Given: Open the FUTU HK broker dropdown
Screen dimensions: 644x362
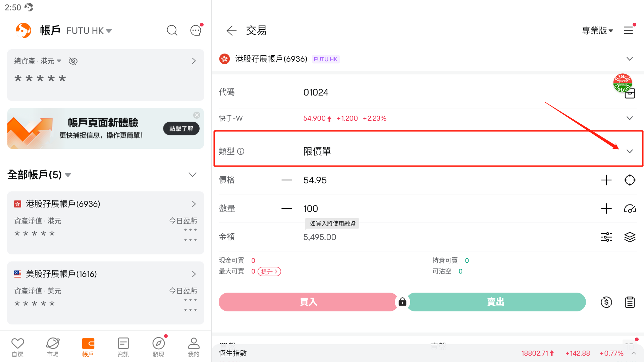Looking at the screenshot, I should [89, 31].
